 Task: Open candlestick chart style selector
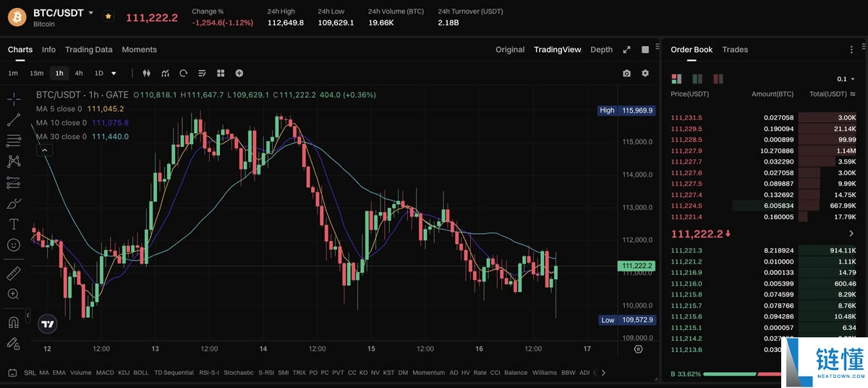tap(147, 73)
